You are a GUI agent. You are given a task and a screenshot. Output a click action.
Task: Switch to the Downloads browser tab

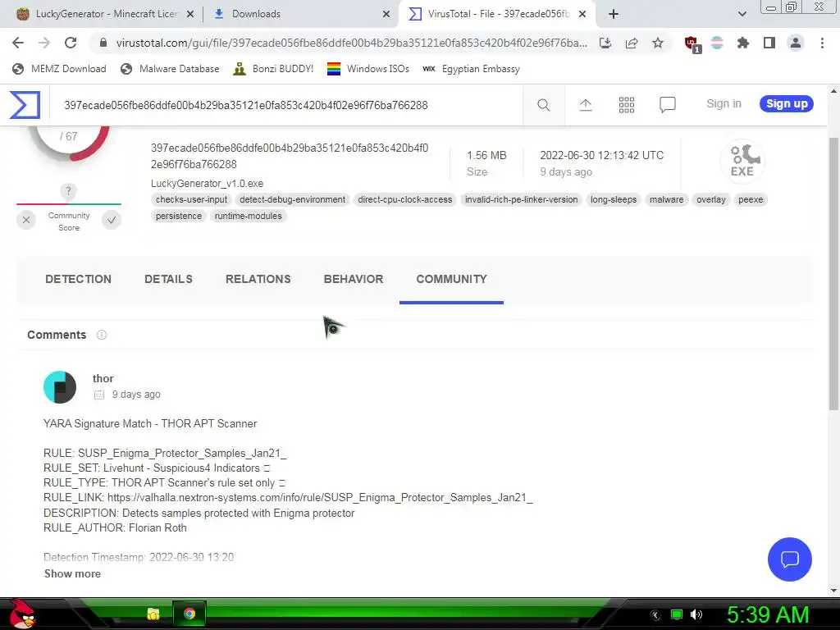[x=300, y=14]
